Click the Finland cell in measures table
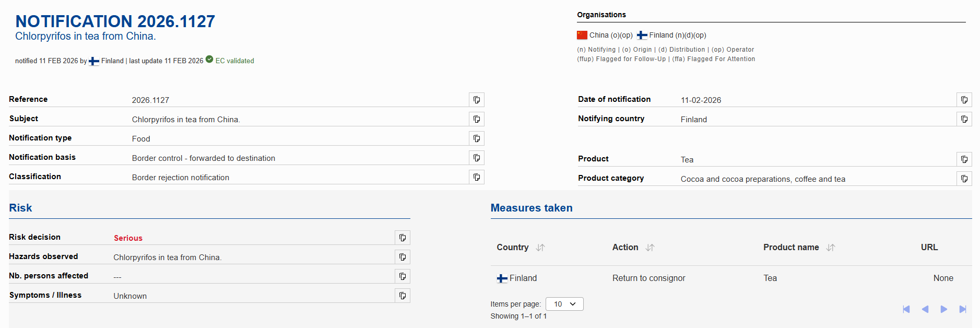980x328 pixels. [x=517, y=278]
